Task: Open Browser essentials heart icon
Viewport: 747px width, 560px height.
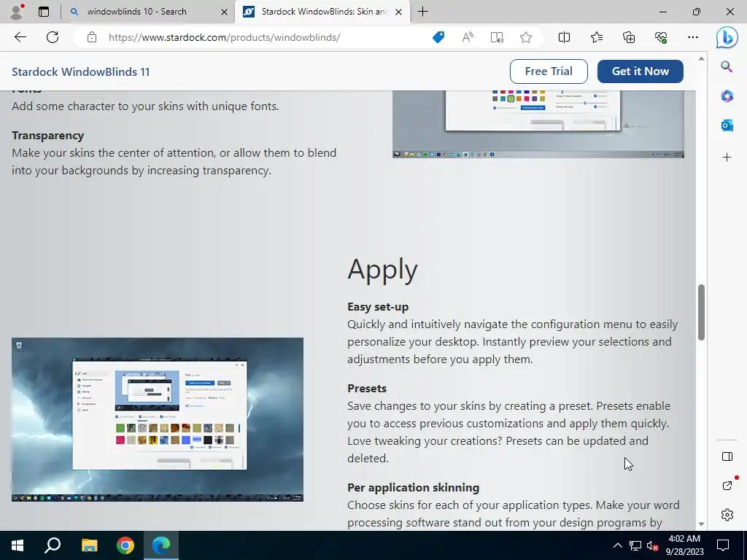Action: pyautogui.click(x=661, y=37)
